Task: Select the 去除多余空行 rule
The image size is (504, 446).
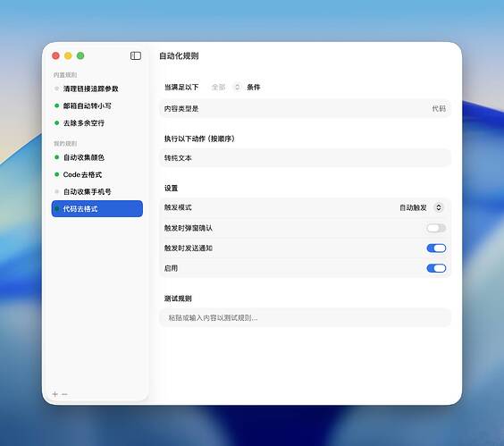Action: tap(97, 122)
